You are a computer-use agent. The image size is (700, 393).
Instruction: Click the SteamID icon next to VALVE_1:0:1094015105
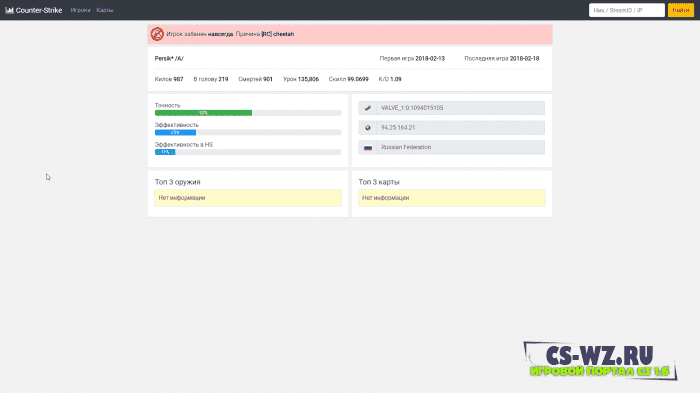pos(367,108)
